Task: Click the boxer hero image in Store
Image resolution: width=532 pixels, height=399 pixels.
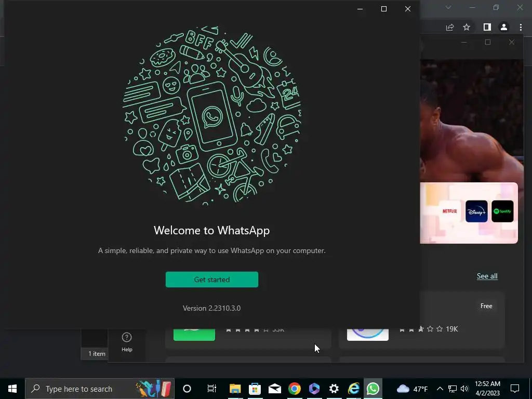Action: (472, 121)
